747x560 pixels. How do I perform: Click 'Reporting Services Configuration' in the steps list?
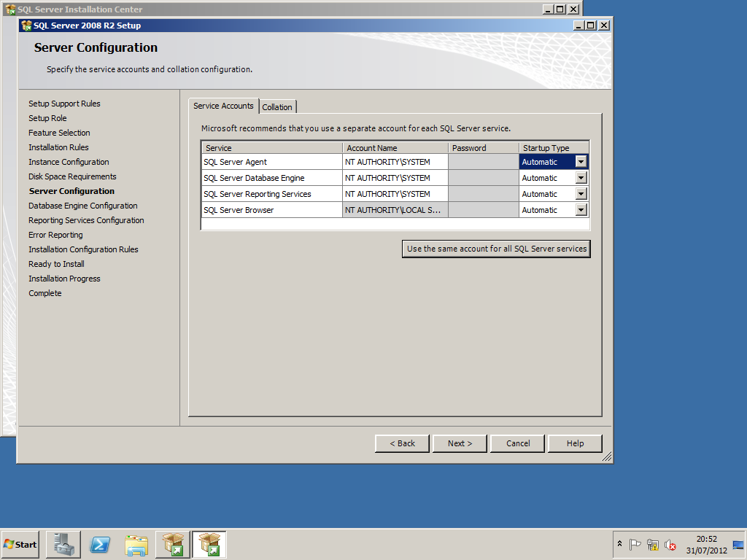[x=86, y=220]
